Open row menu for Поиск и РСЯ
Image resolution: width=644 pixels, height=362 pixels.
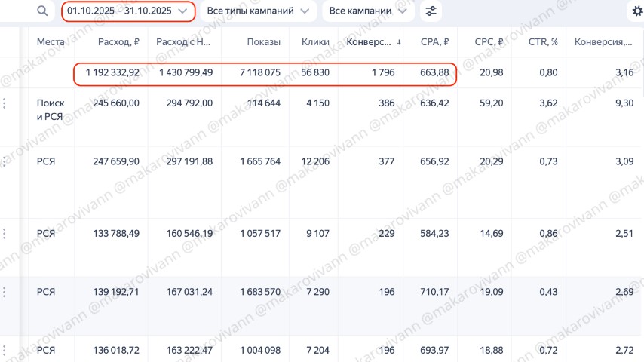tap(6, 103)
